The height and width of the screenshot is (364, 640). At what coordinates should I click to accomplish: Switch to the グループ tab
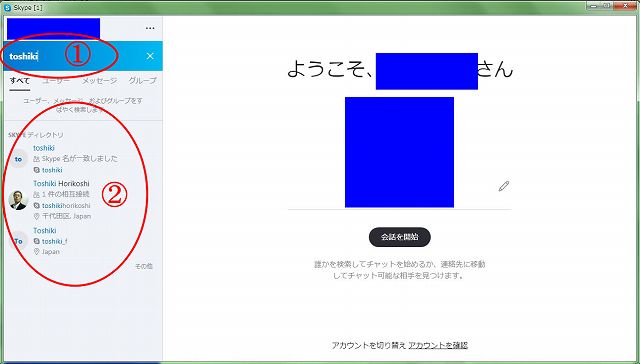click(x=142, y=80)
